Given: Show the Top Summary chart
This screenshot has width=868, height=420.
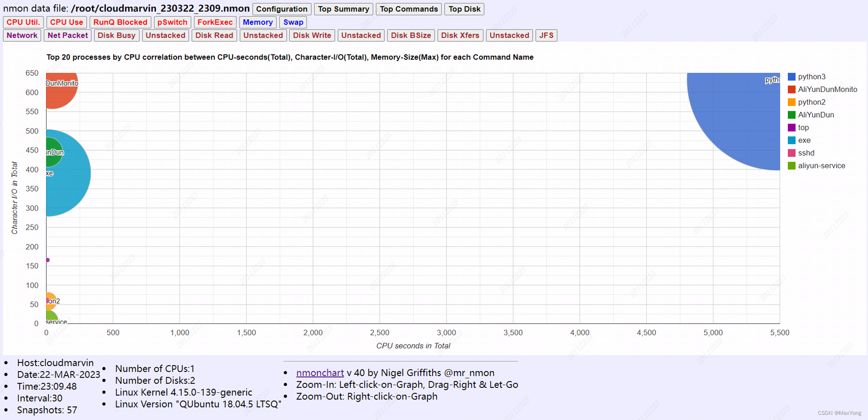Looking at the screenshot, I should [344, 9].
